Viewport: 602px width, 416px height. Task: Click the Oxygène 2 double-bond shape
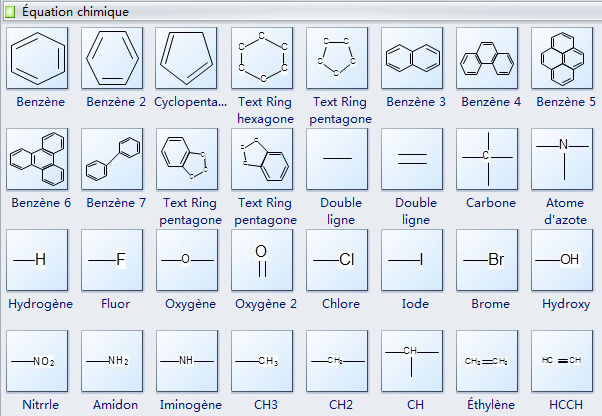point(262,260)
